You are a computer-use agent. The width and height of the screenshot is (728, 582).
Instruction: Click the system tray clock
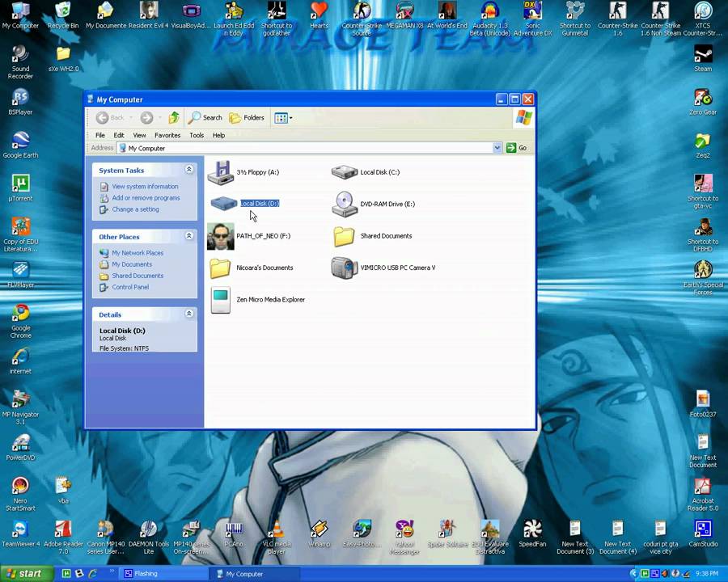[x=708, y=574]
